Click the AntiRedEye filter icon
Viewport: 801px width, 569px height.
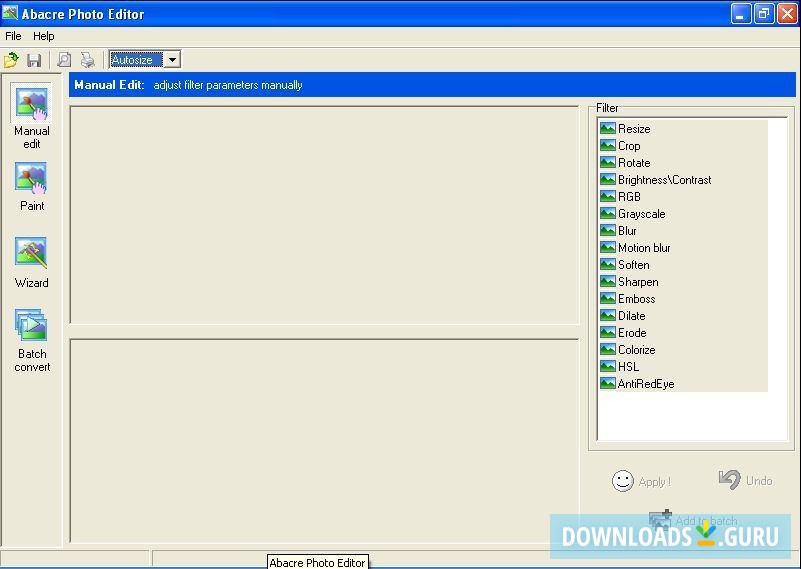pyautogui.click(x=607, y=383)
